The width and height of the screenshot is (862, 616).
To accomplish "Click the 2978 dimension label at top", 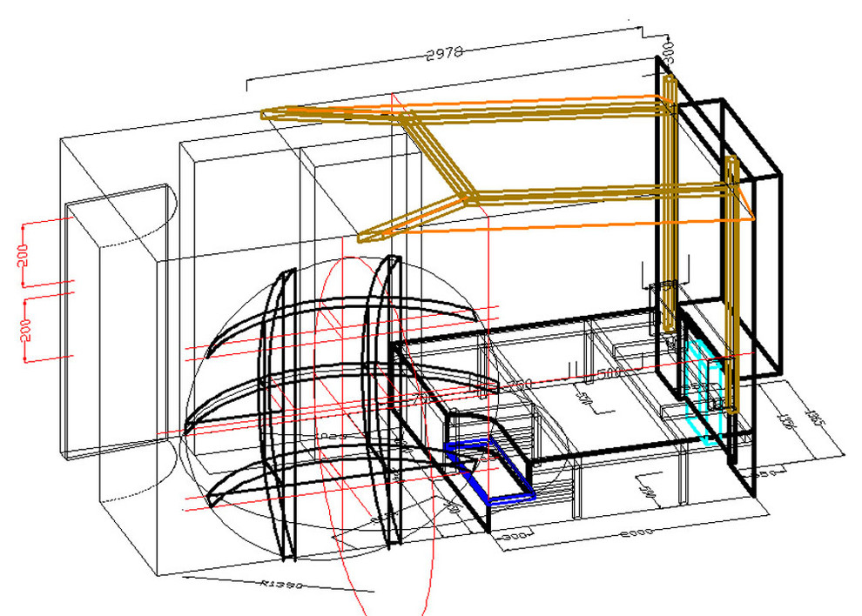I will 444,52.
